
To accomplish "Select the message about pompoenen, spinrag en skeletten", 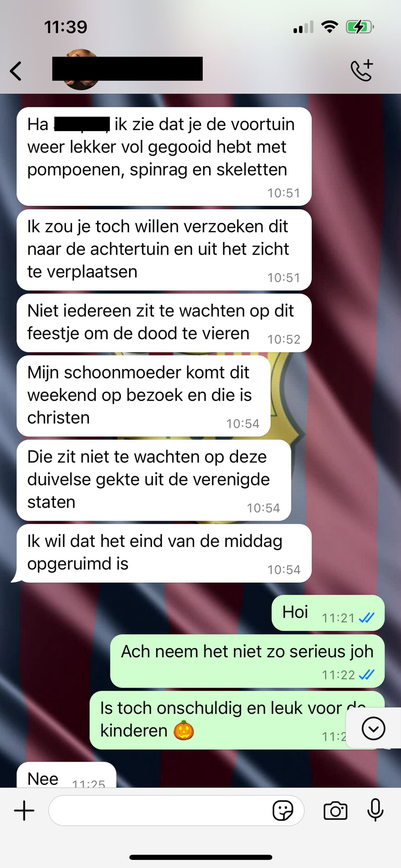I will pyautogui.click(x=164, y=156).
